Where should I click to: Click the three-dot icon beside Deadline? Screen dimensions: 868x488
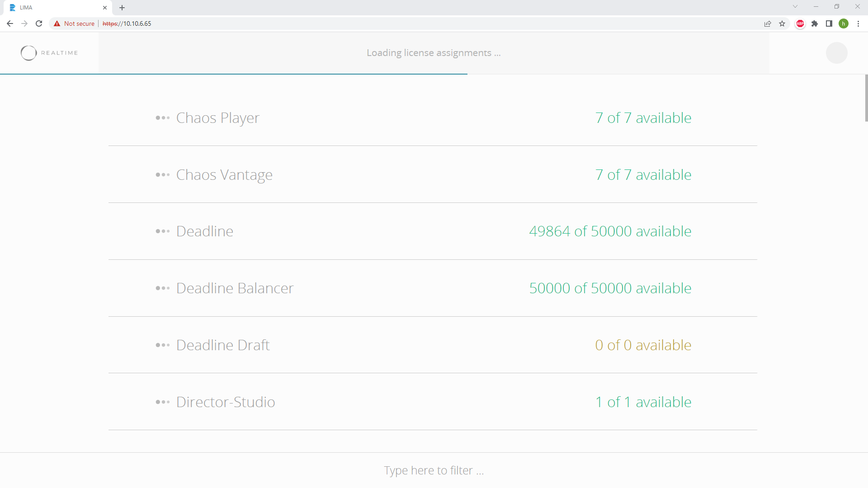[162, 231]
